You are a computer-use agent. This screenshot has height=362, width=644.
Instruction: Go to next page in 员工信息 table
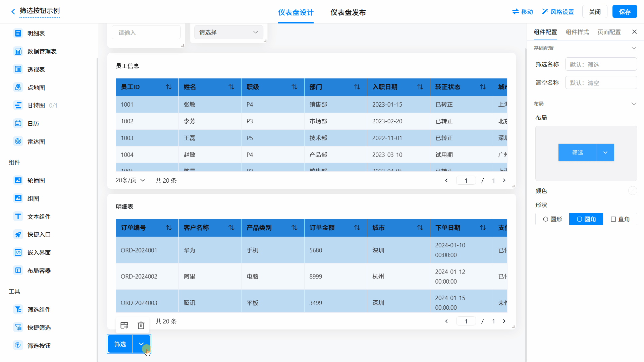[504, 180]
